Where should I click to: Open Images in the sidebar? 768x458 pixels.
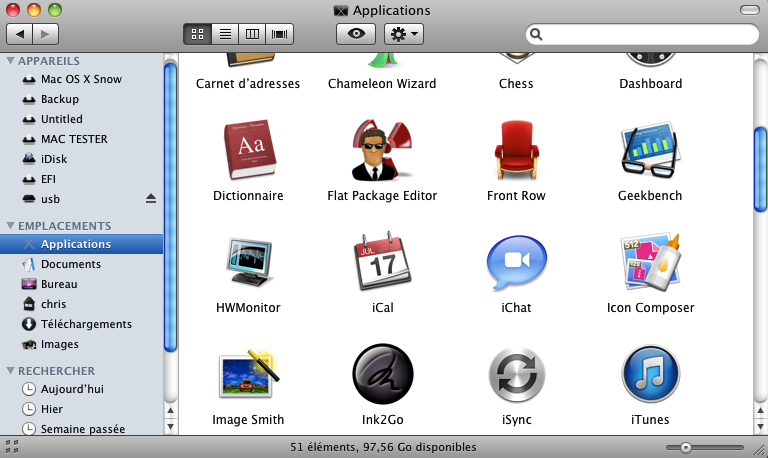pos(81,344)
